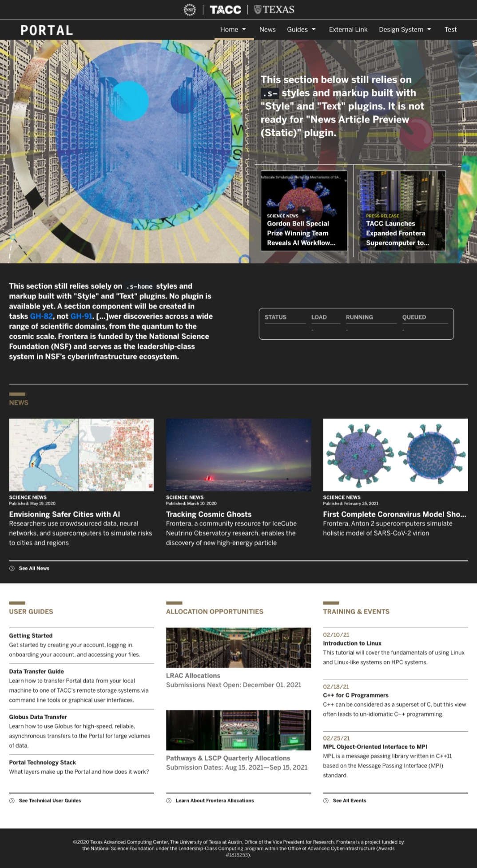Open the hurricane map news image

tap(81, 455)
